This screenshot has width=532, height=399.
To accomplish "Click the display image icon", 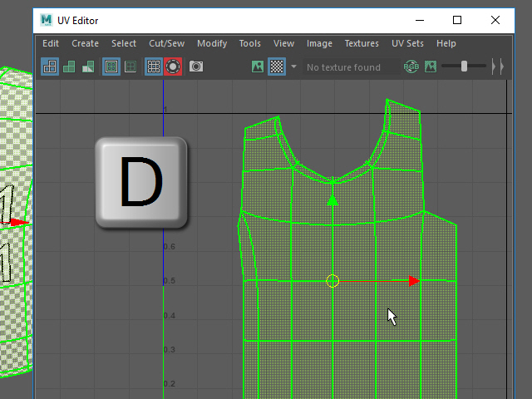I will coord(259,66).
